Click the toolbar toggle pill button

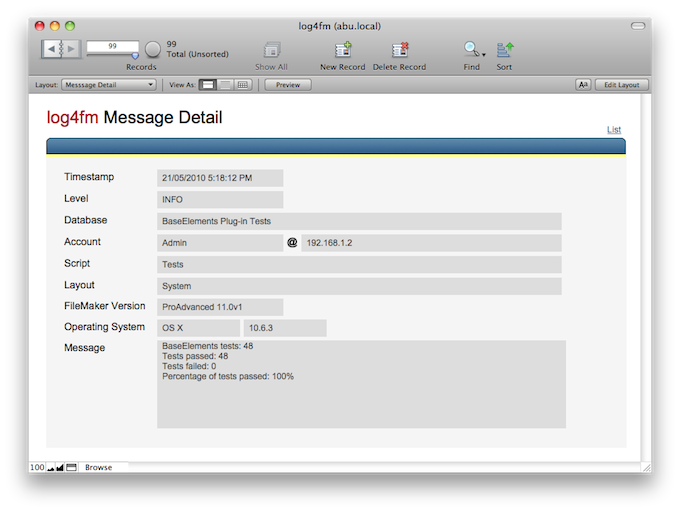pyautogui.click(x=638, y=26)
